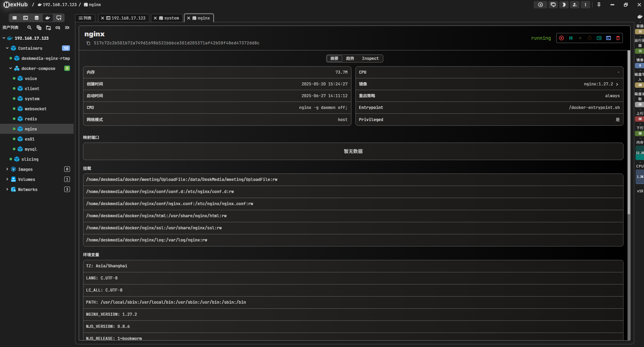The image size is (644, 347).
Task: Switch to the 列表 tab
Action: pos(85,18)
